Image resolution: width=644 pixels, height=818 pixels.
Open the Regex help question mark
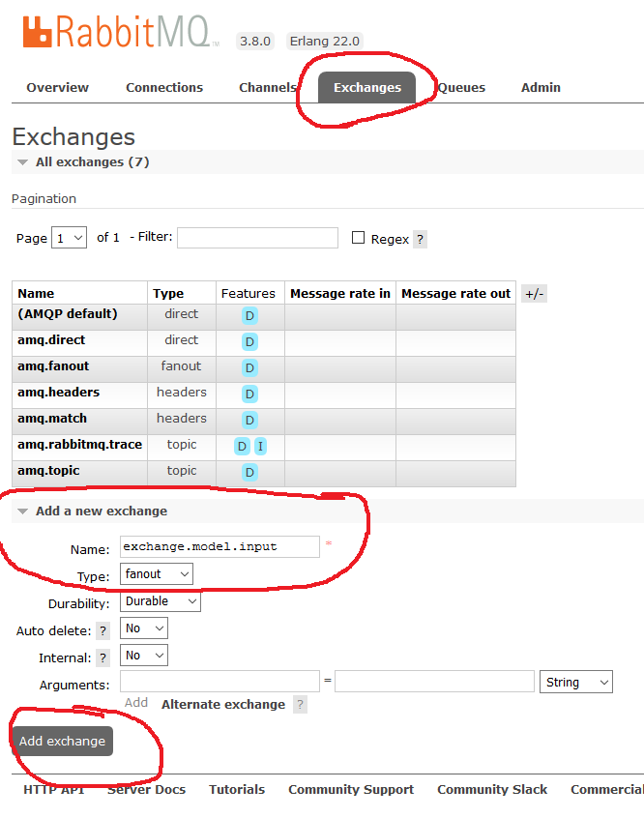pyautogui.click(x=420, y=240)
